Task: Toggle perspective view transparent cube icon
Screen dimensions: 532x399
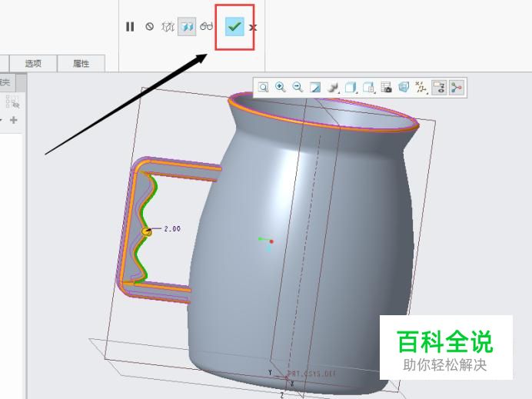Action: coord(404,88)
